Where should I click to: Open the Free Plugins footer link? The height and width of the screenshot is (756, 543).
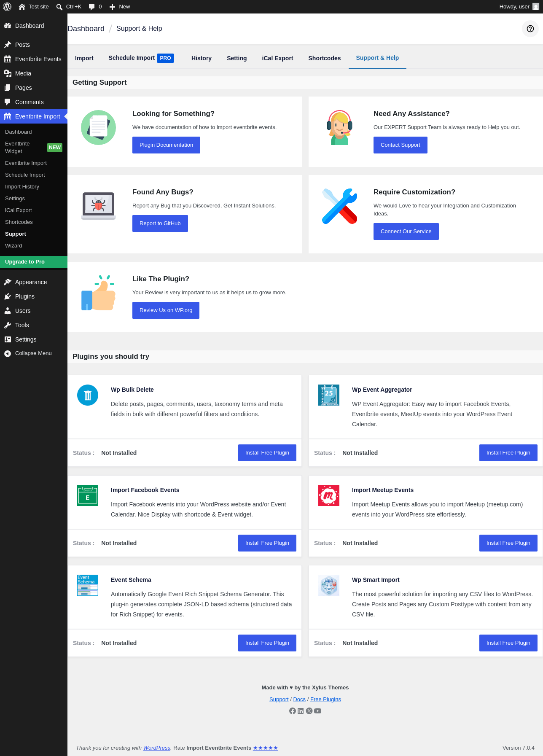[325, 700]
